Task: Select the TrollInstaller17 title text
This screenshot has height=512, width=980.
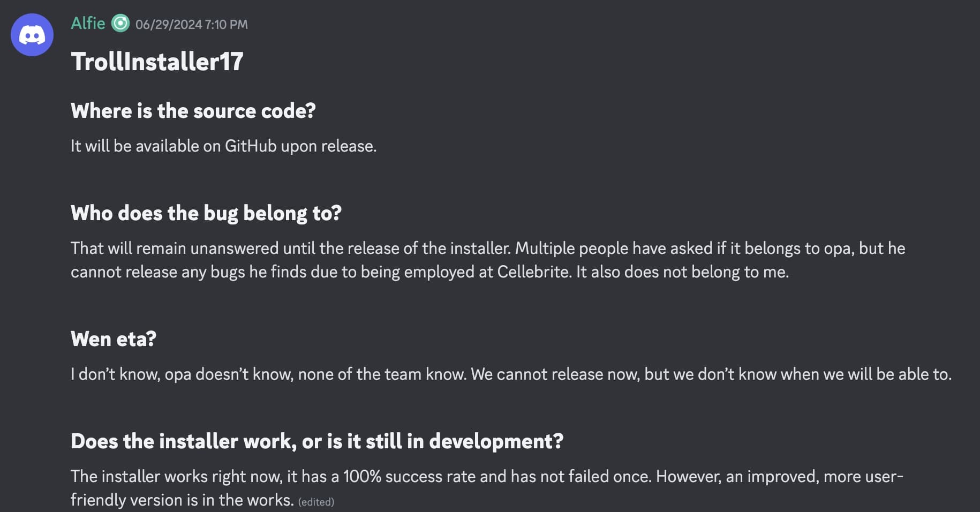Action: 157,61
